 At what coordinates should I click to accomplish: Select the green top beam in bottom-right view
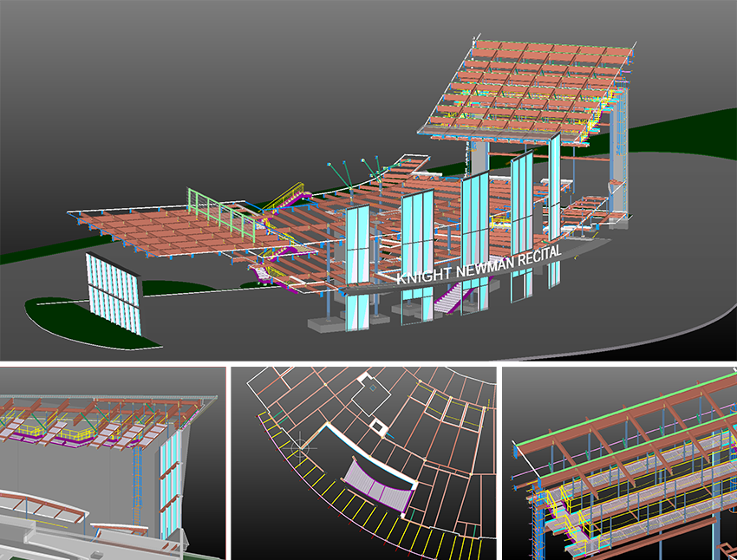[x=624, y=407]
